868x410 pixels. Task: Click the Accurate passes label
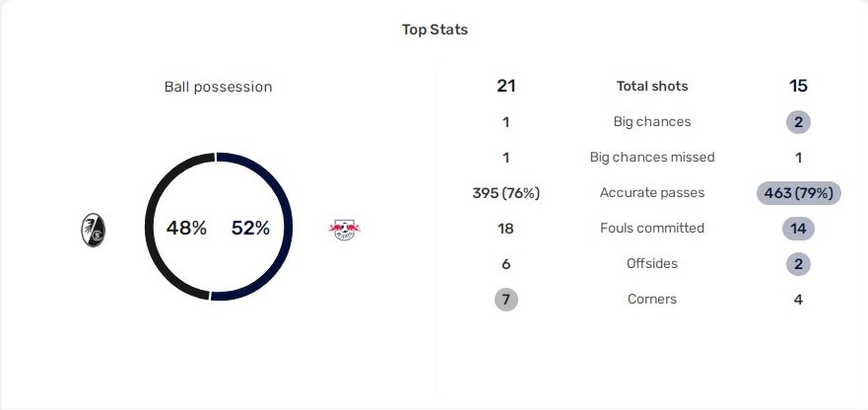(652, 193)
